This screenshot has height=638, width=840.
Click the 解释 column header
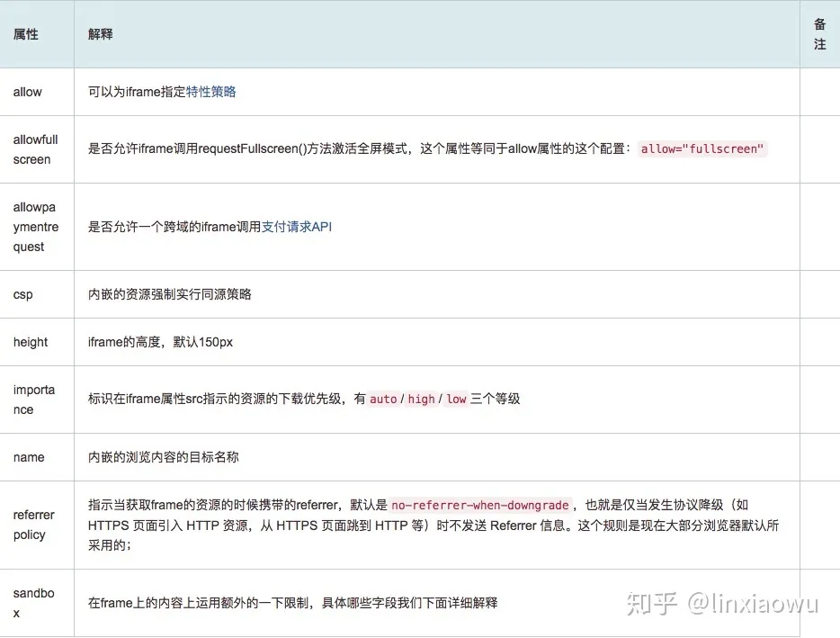[101, 34]
